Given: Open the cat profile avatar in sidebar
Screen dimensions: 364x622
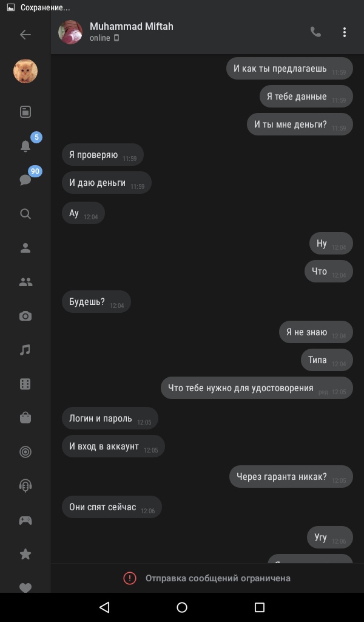Looking at the screenshot, I should click(25, 71).
